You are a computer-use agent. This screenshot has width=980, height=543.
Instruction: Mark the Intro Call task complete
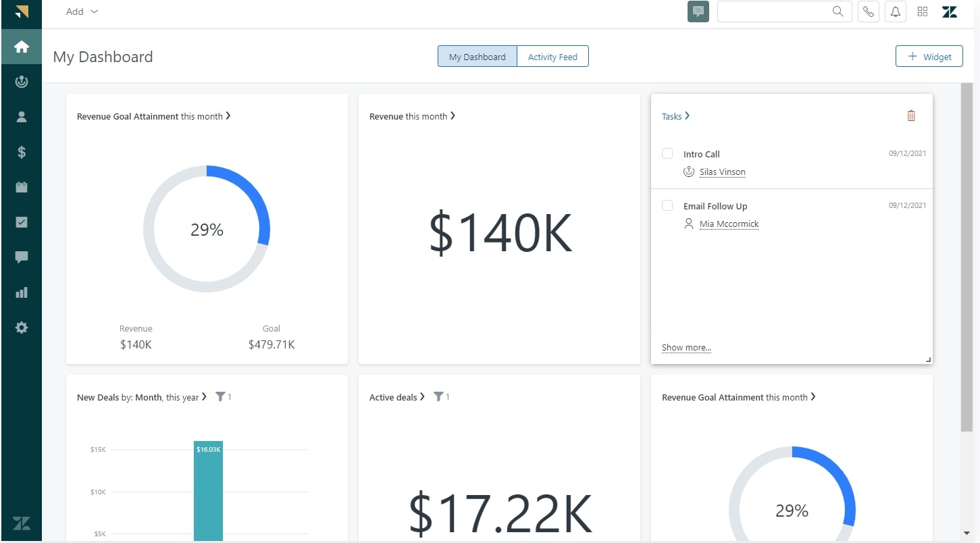(667, 153)
